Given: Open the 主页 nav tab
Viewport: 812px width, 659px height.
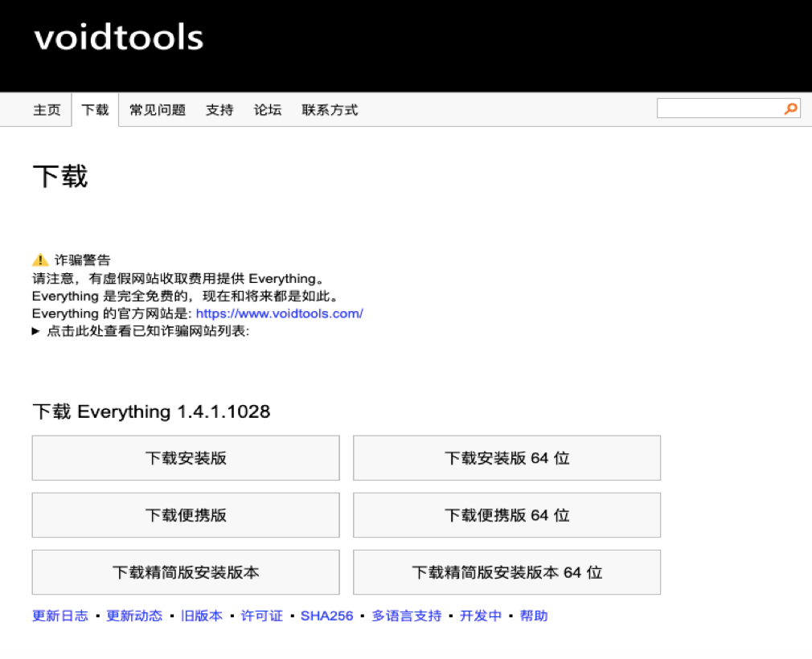Looking at the screenshot, I should 47,110.
